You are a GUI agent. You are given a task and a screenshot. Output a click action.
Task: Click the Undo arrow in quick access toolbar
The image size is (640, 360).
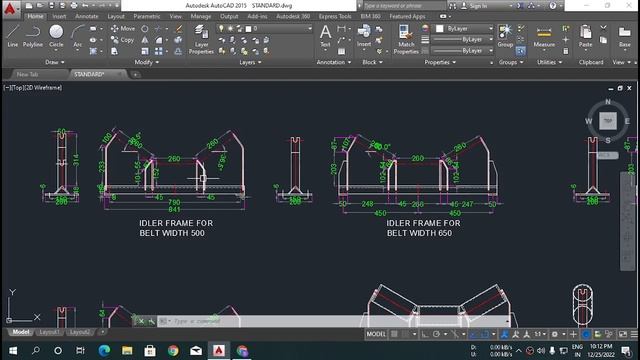click(x=85, y=6)
